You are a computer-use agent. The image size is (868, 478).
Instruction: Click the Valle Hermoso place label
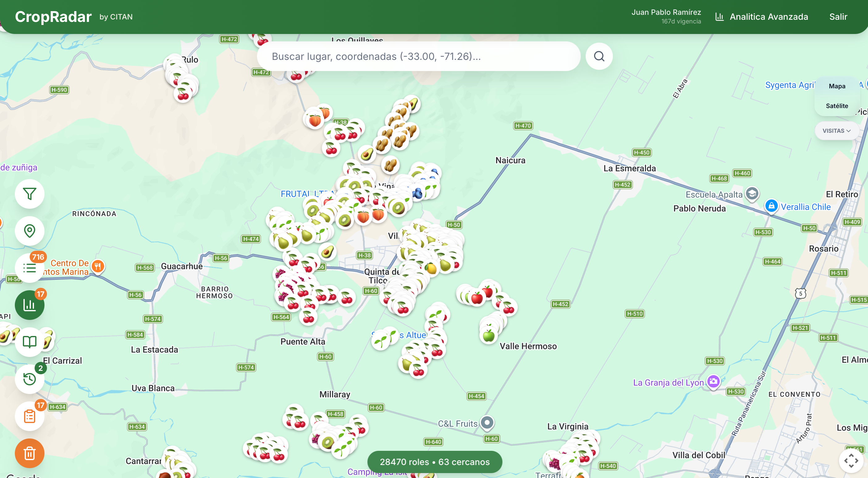click(x=528, y=346)
